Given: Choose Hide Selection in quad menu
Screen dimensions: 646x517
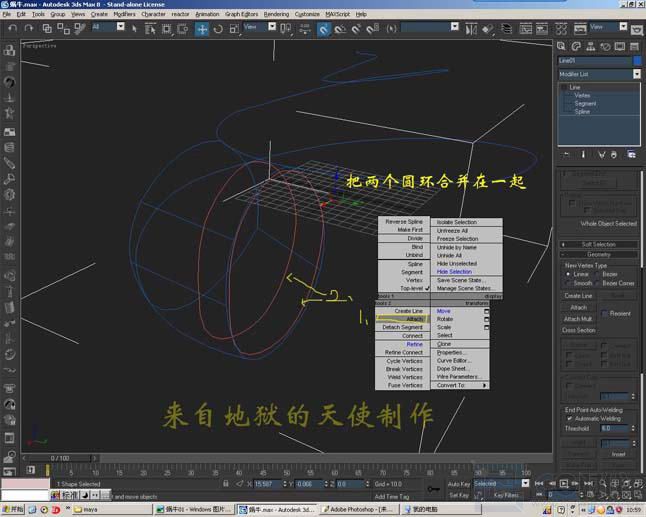Looking at the screenshot, I should pos(454,272).
